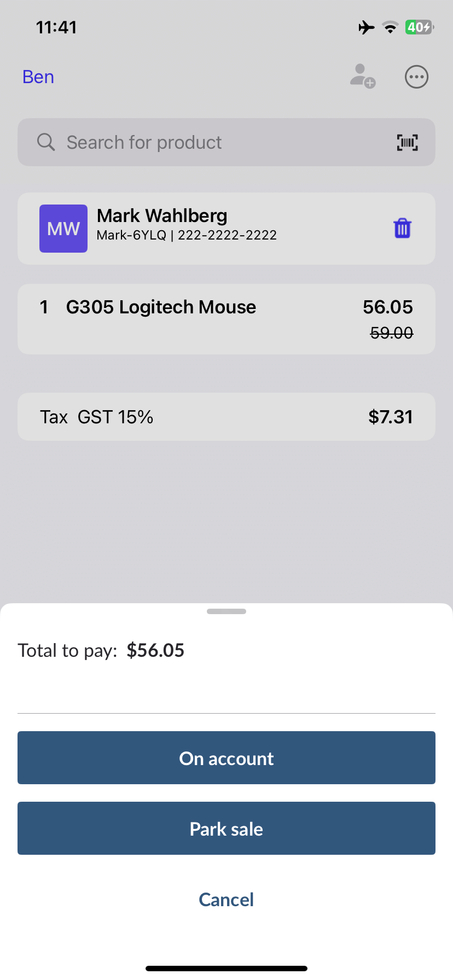
Task: Tap the airplane mode status icon
Action: (x=366, y=27)
